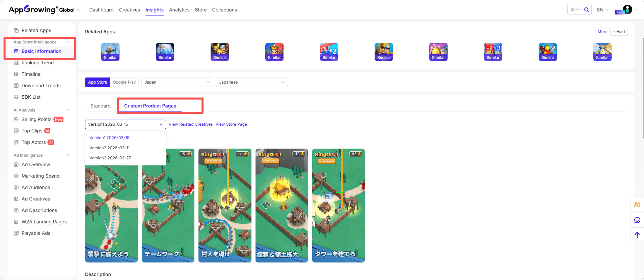Click View Related Creatives link
The width and height of the screenshot is (644, 280).
[x=191, y=124]
